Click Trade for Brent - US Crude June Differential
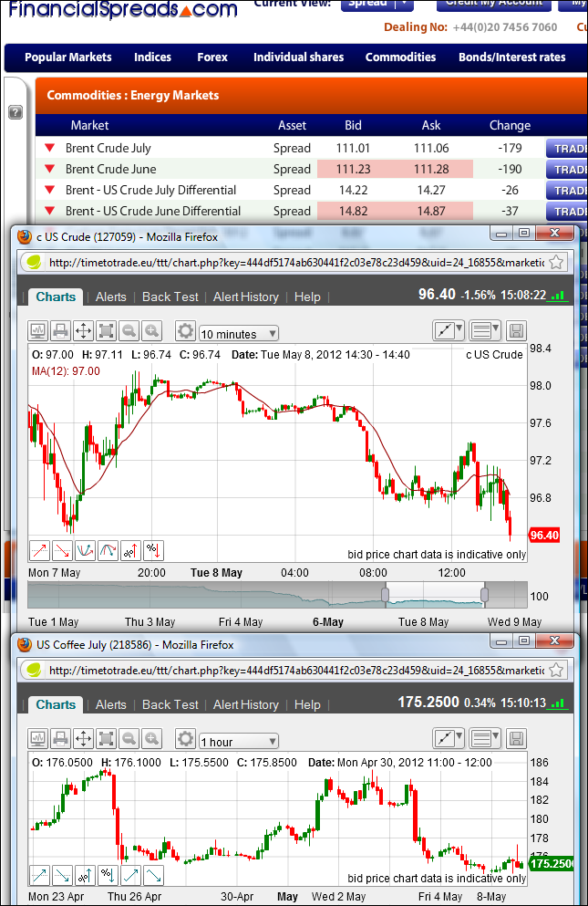Screen dimensions: 588x906 click(567, 211)
